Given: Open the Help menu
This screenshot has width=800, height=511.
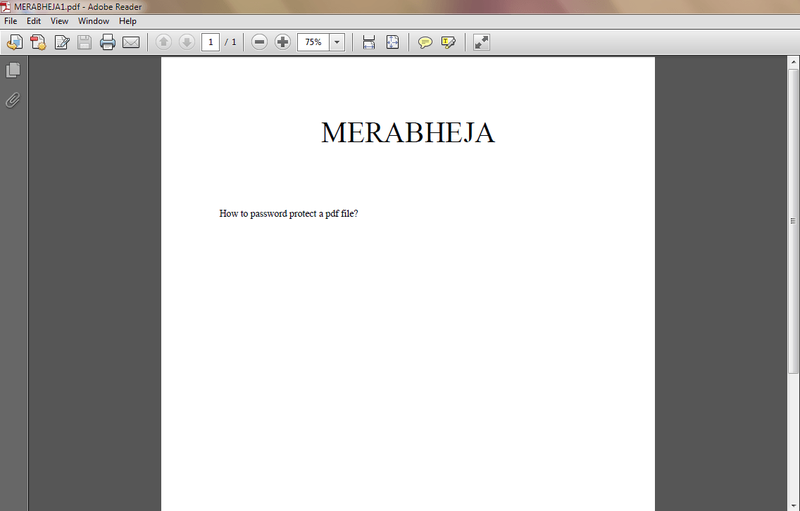Looking at the screenshot, I should [128, 21].
